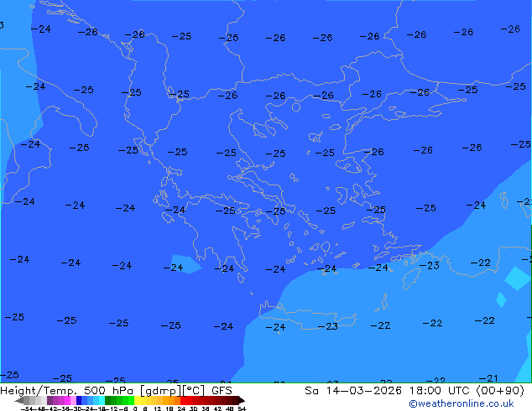Click the '54' label on the legend scale
The image size is (532, 411).
pos(241,409)
